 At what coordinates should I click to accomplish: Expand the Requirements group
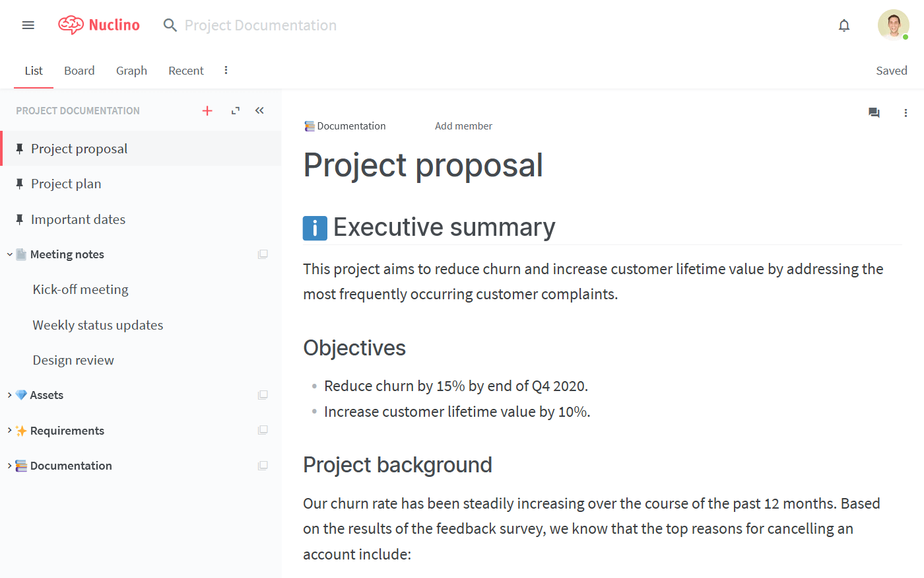[10, 431]
